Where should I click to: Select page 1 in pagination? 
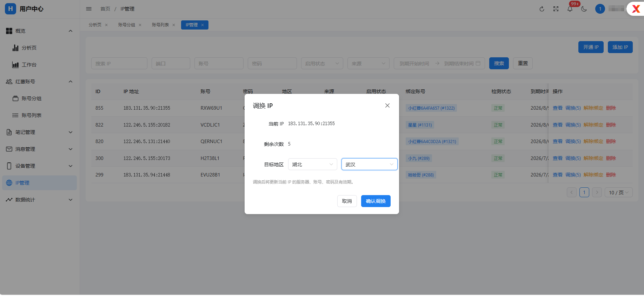pyautogui.click(x=584, y=192)
